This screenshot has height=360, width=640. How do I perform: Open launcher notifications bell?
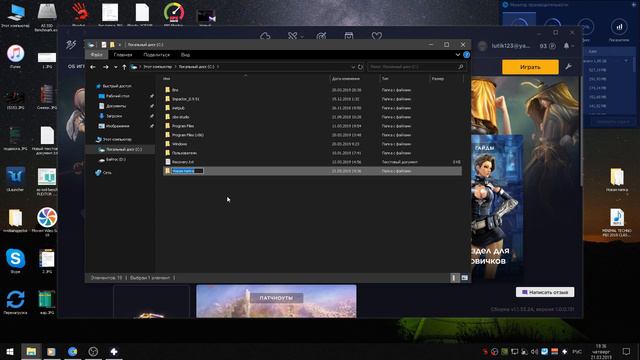(567, 46)
